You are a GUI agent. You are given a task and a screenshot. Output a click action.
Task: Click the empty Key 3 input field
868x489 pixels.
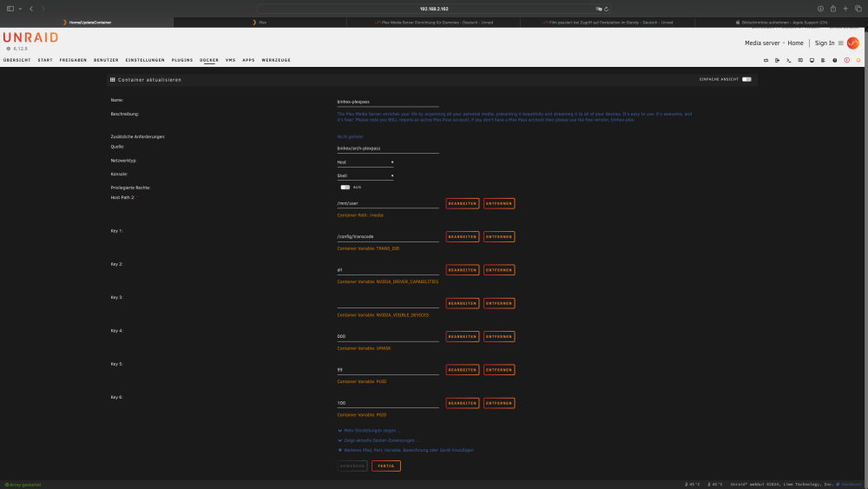tap(387, 303)
